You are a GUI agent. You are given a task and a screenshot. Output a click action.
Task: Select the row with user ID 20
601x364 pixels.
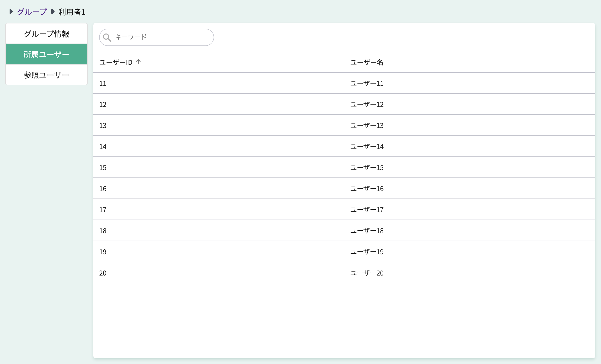pos(103,273)
